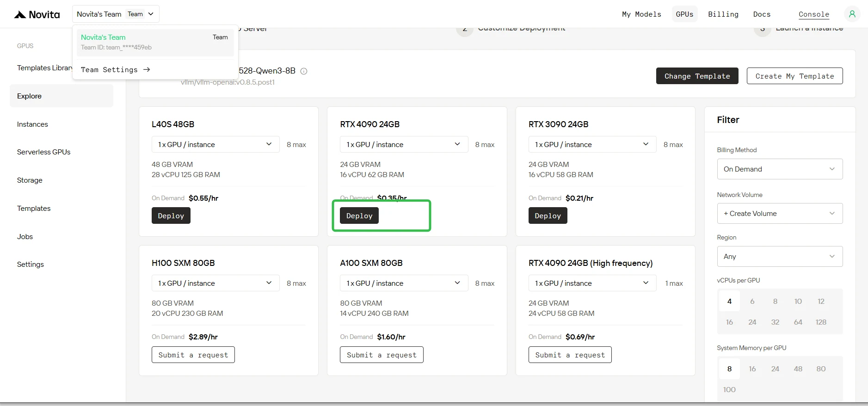Select Novita's Team entry in the dropdown
Screen dimensions: 868x406
155,42
